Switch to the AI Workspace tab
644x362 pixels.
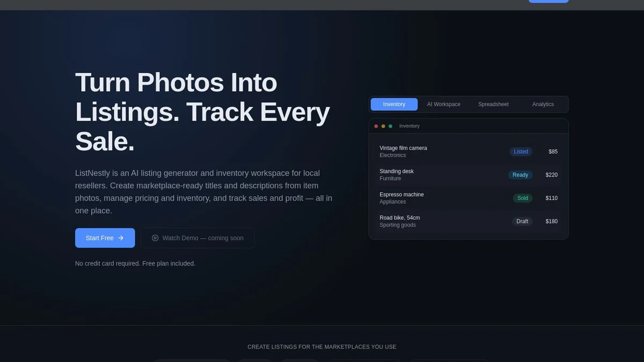tap(444, 104)
